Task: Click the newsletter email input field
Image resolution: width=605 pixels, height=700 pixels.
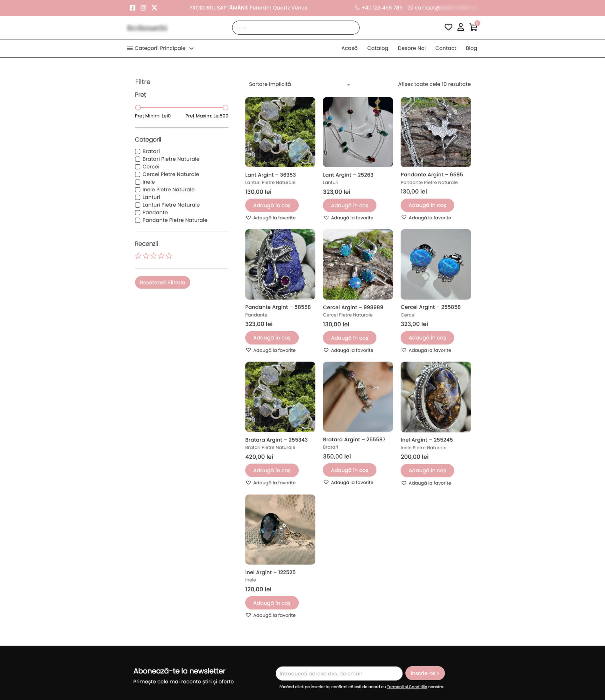Action: pyautogui.click(x=339, y=673)
